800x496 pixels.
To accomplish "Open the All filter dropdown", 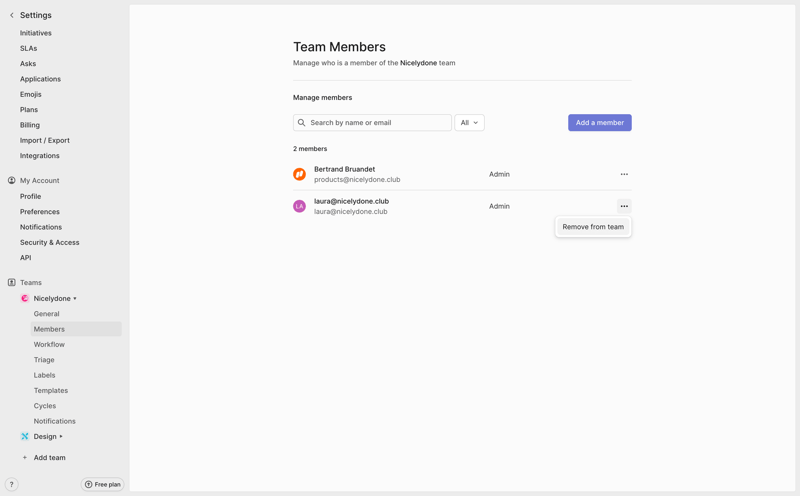I will [x=469, y=122].
